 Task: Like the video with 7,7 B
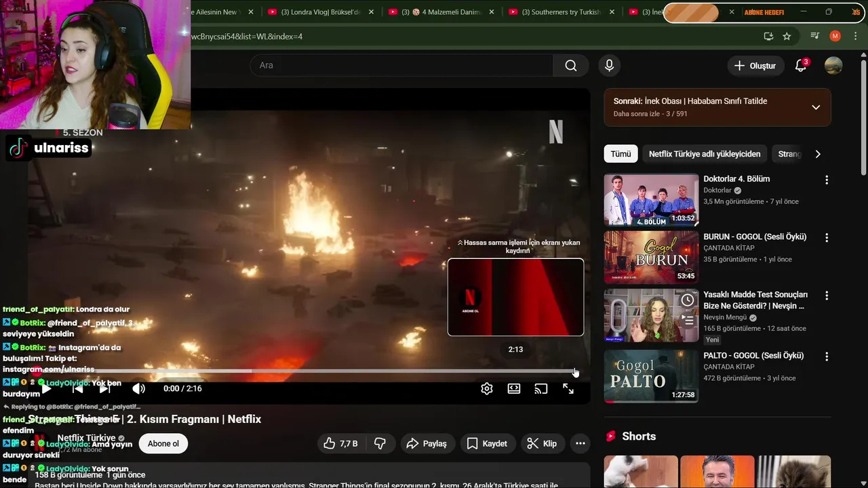coord(341,443)
